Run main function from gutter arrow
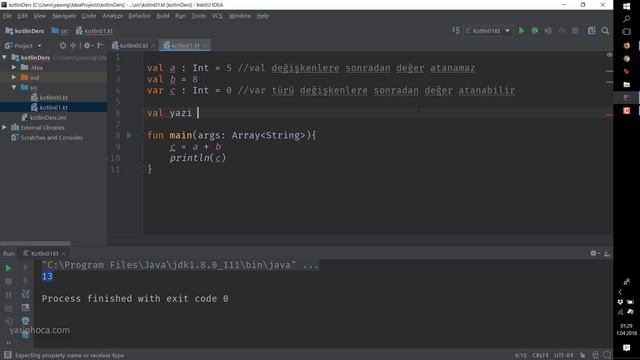The height and width of the screenshot is (360, 640). (129, 135)
